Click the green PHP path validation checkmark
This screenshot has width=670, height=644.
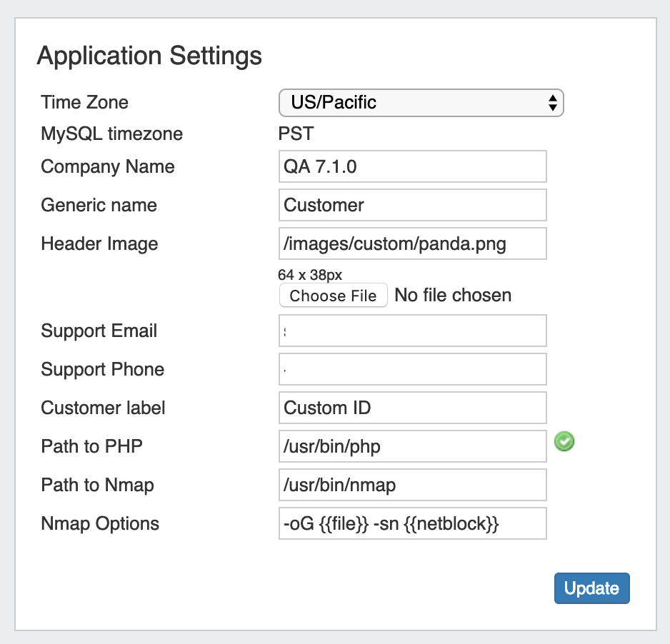564,443
